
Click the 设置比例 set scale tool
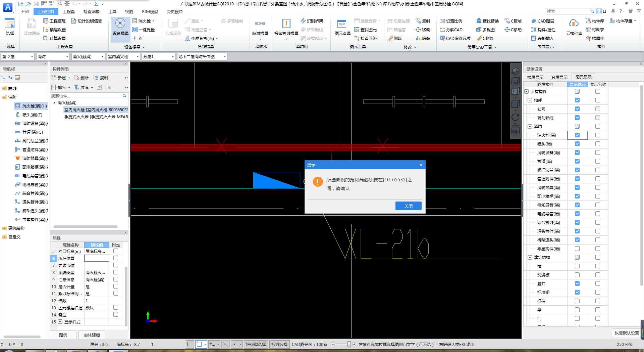click(x=451, y=21)
